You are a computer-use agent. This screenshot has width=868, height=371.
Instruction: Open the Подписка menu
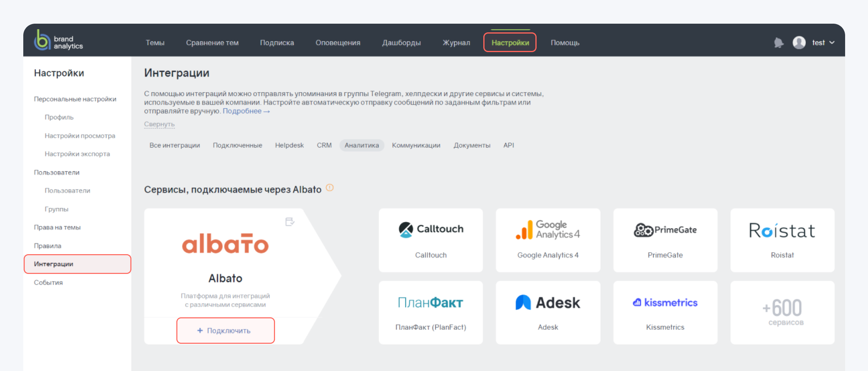click(x=277, y=43)
